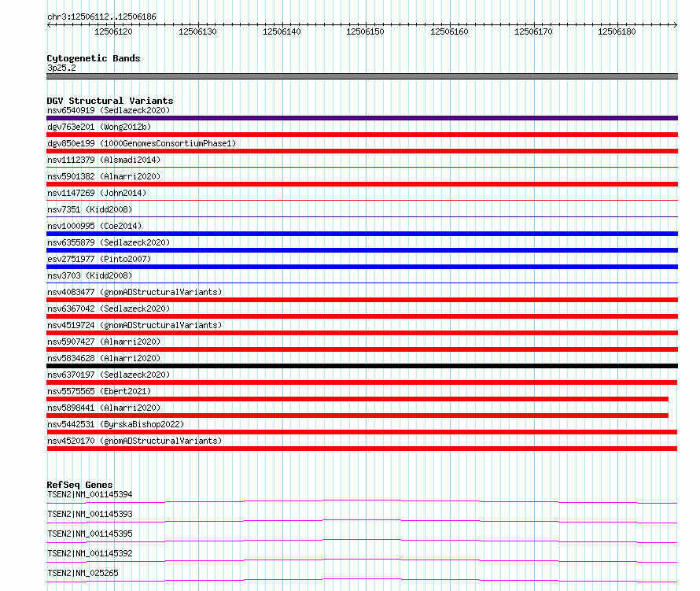Screen dimensions: 700x591
Task: Open variant nsv6370197 (Sedlazeck2020) label
Action: tap(109, 375)
